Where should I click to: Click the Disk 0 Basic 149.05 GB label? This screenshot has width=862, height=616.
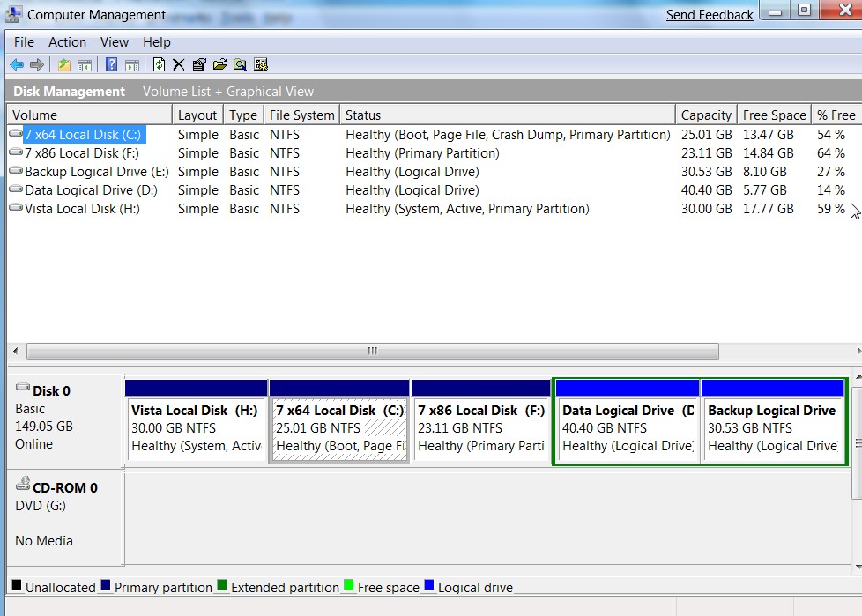[65, 421]
